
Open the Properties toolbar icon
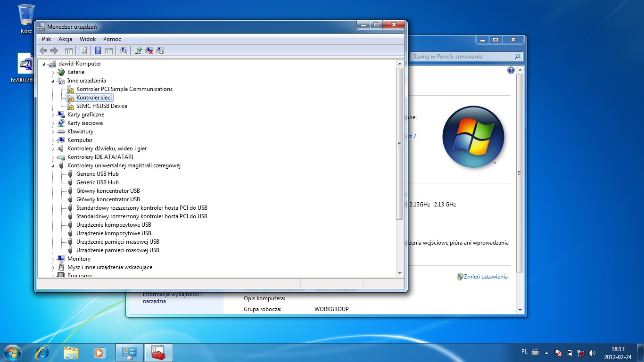click(x=83, y=50)
